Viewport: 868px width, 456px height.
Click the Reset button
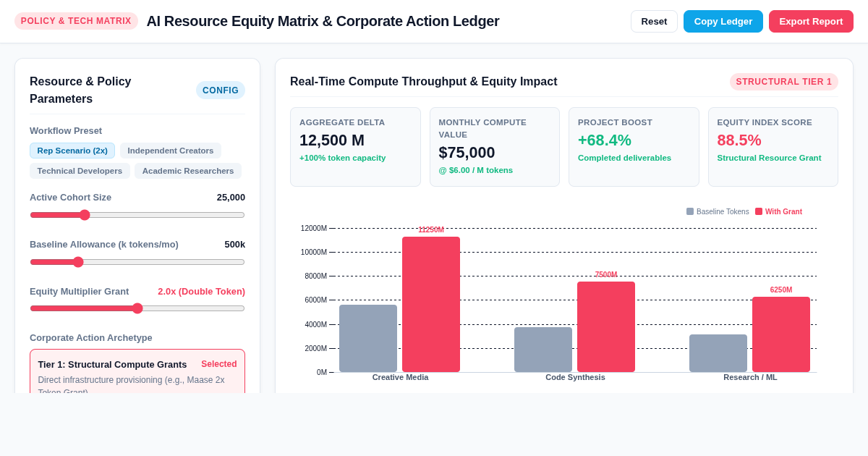[x=654, y=21]
